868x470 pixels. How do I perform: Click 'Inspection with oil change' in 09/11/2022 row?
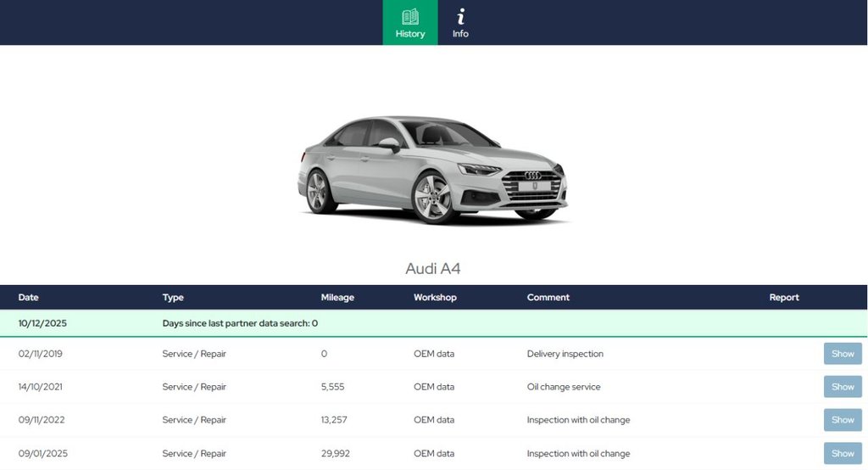[578, 420]
